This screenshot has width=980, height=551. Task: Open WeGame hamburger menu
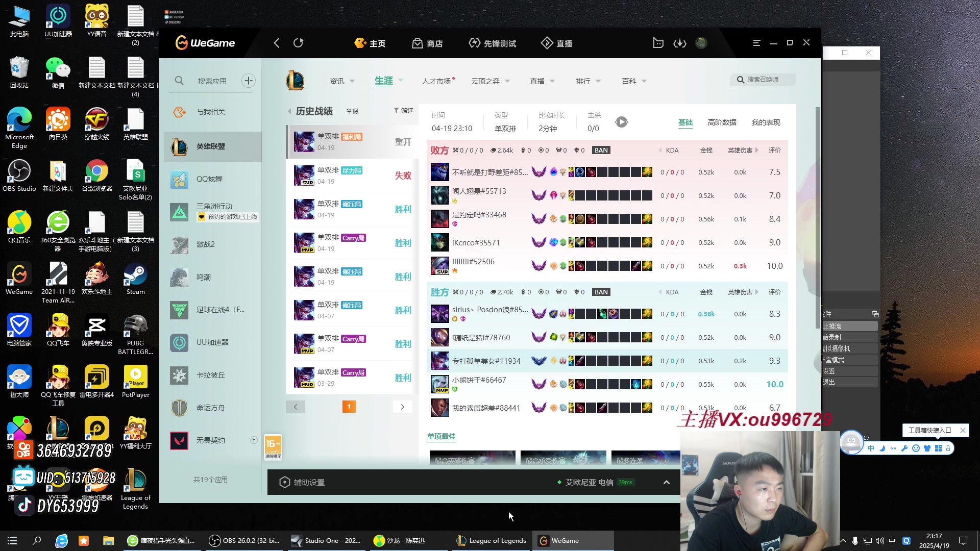(x=757, y=43)
